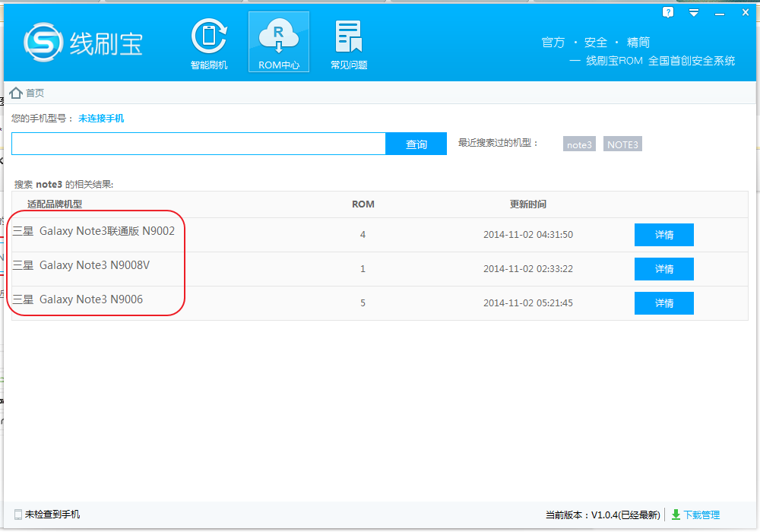Click ROM count 1 for N9008V

[363, 269]
